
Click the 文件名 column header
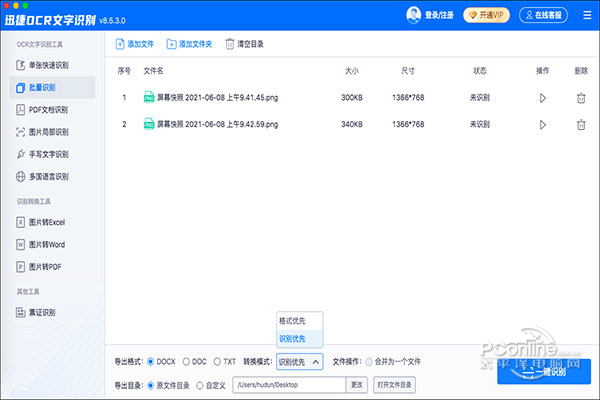tap(153, 71)
